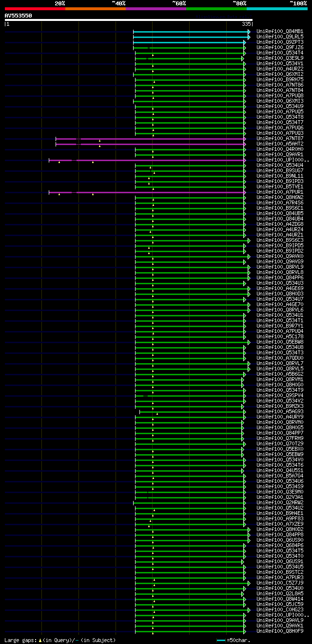Follow the UniRef100_A5AG93 link

(x=280, y=412)
